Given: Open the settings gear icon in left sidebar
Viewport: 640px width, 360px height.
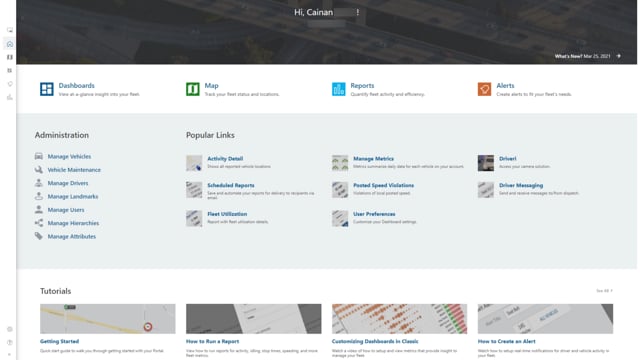Looking at the screenshot, I should (x=10, y=329).
